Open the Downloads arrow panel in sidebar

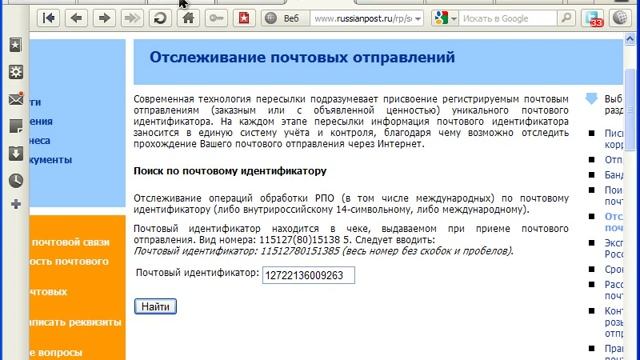[x=16, y=154]
